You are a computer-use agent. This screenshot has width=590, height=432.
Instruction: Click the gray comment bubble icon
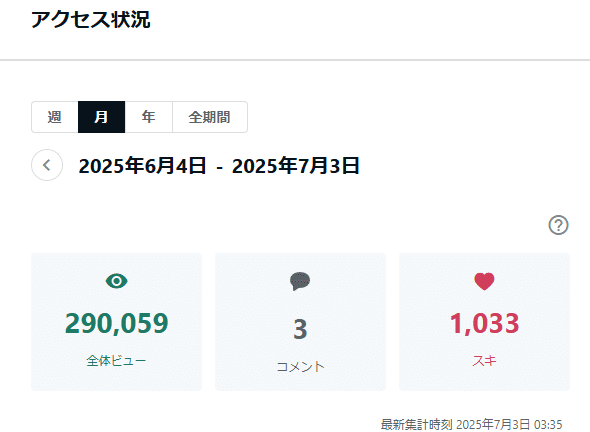click(x=300, y=281)
